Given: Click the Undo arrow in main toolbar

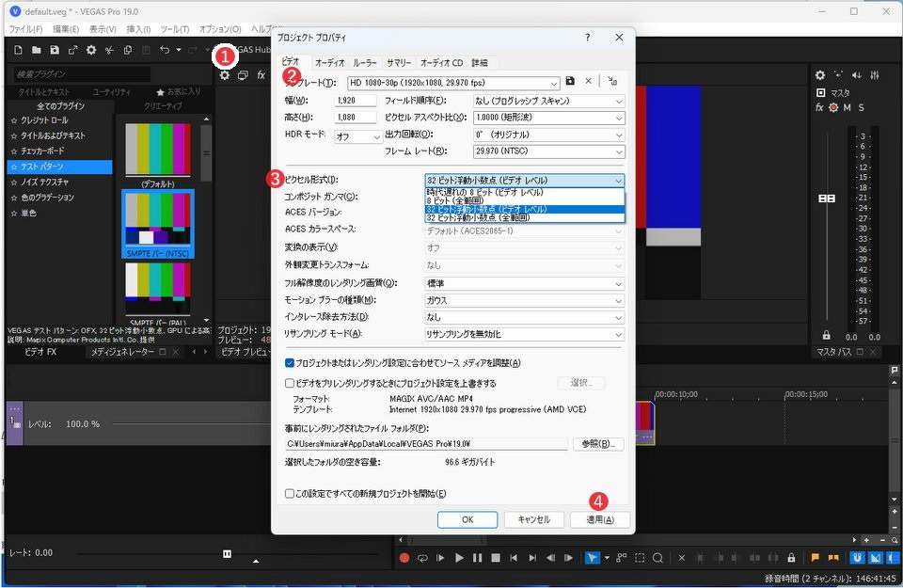Looking at the screenshot, I should tap(165, 50).
